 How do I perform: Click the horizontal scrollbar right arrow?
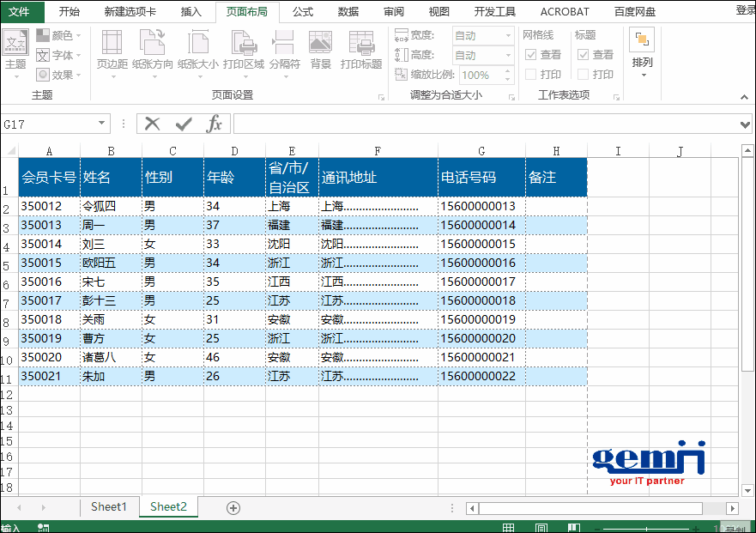(732, 508)
